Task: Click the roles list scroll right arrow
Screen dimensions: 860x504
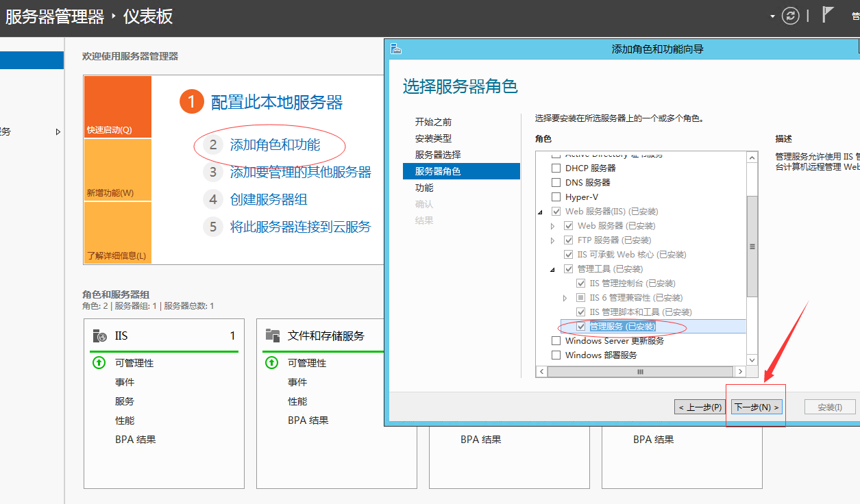Action: (x=740, y=371)
